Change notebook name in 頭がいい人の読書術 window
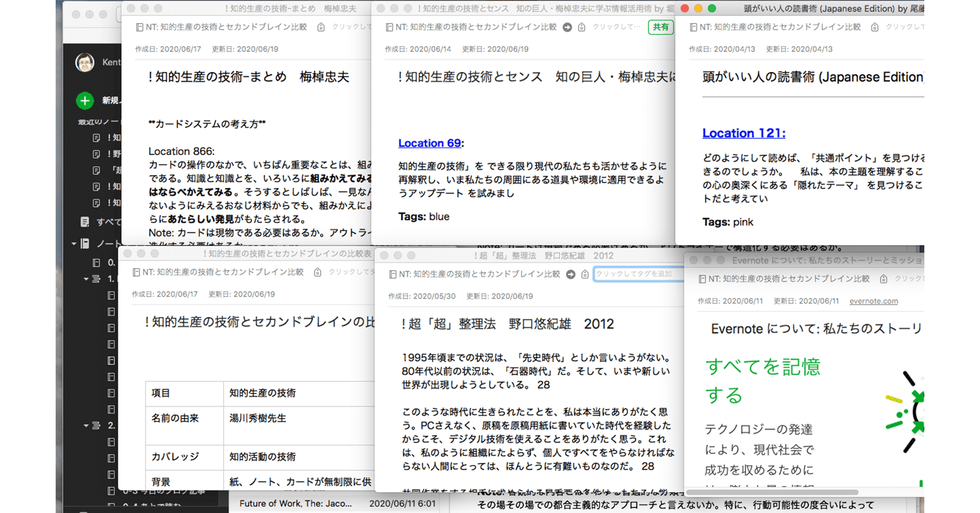Image resolution: width=980 pixels, height=513 pixels. point(780,27)
